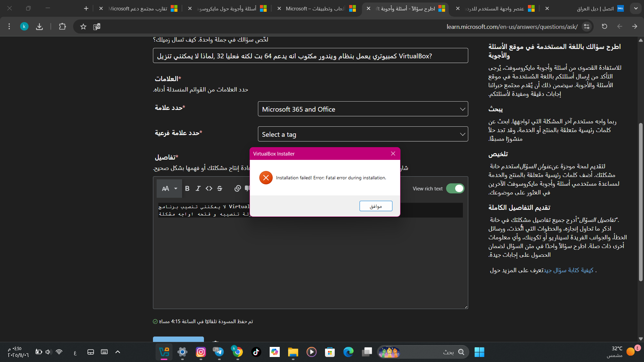Open the browser Extensions puzzle icon

click(62, 26)
